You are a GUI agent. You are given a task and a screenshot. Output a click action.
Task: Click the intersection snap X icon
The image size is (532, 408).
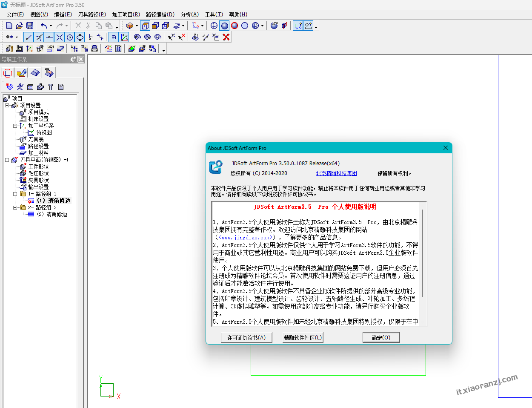click(x=60, y=37)
